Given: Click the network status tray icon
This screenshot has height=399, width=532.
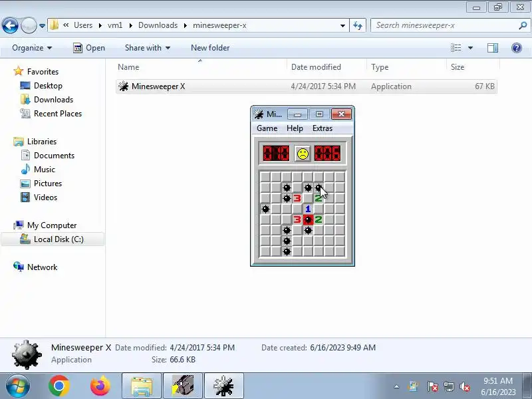Looking at the screenshot, I should pos(448,386).
